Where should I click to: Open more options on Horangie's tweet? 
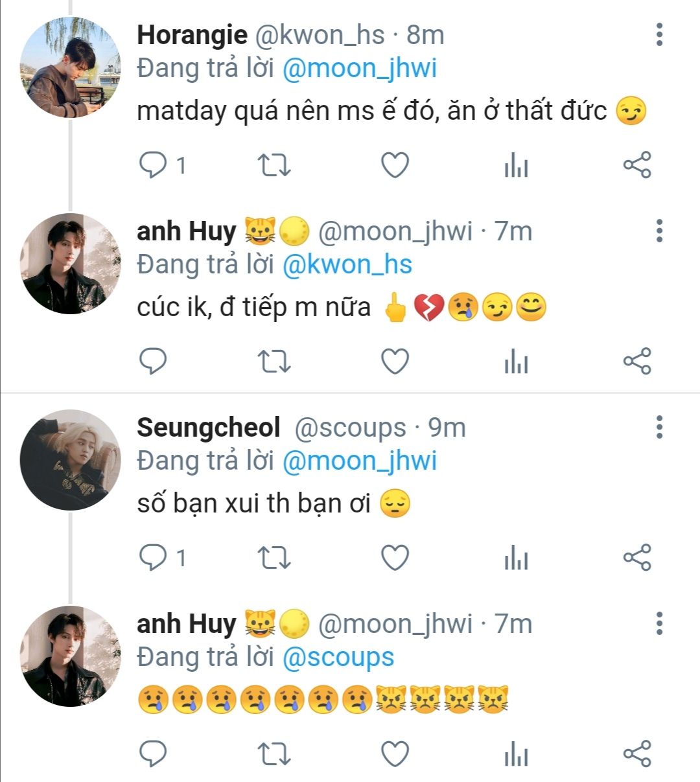pos(659,34)
